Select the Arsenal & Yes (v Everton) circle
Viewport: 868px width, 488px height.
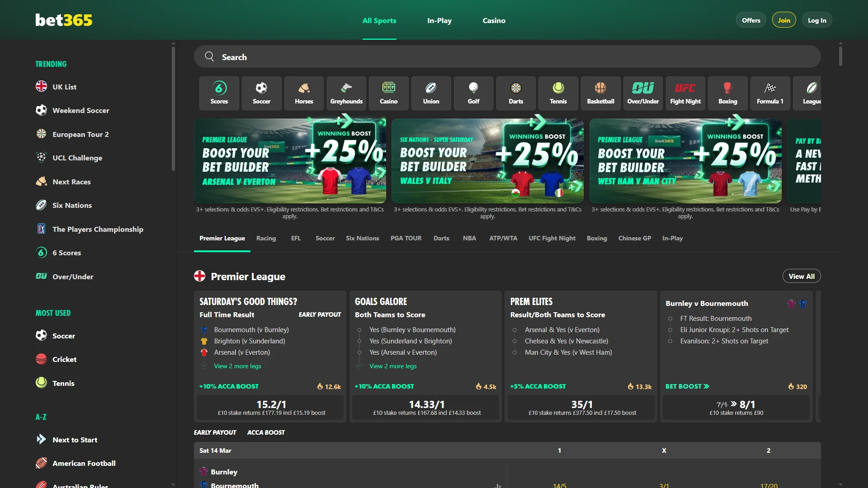(x=514, y=330)
